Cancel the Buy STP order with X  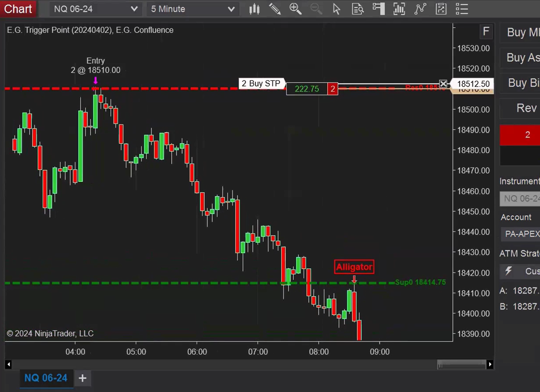(x=443, y=84)
